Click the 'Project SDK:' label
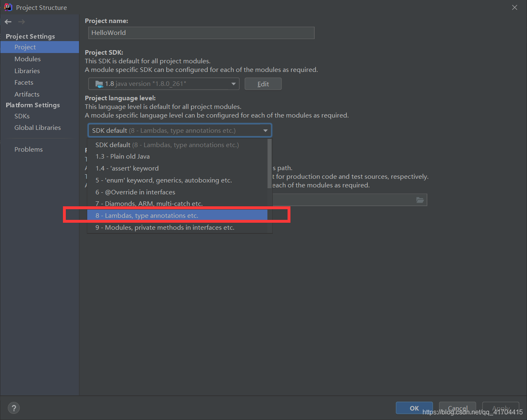This screenshot has width=527, height=420. pyautogui.click(x=104, y=53)
